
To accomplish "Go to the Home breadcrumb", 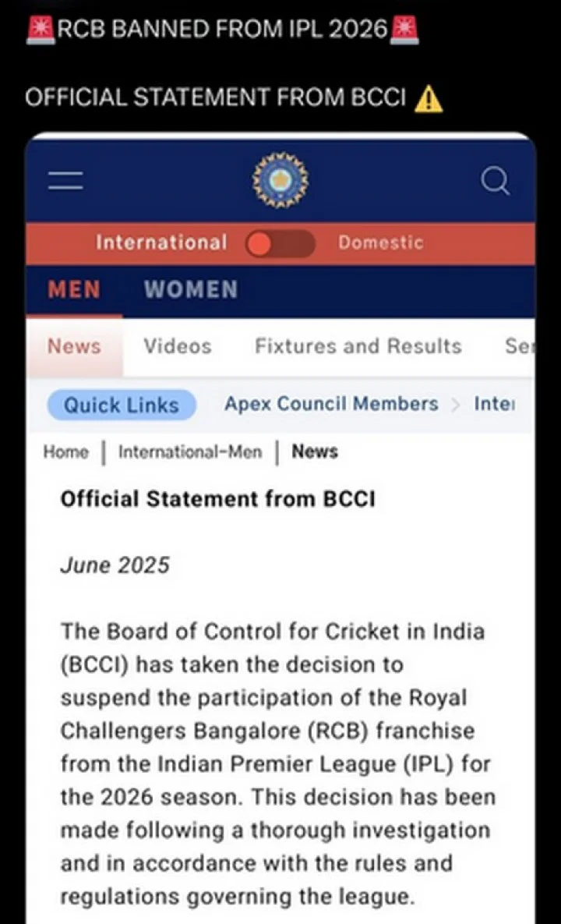I will [x=65, y=452].
